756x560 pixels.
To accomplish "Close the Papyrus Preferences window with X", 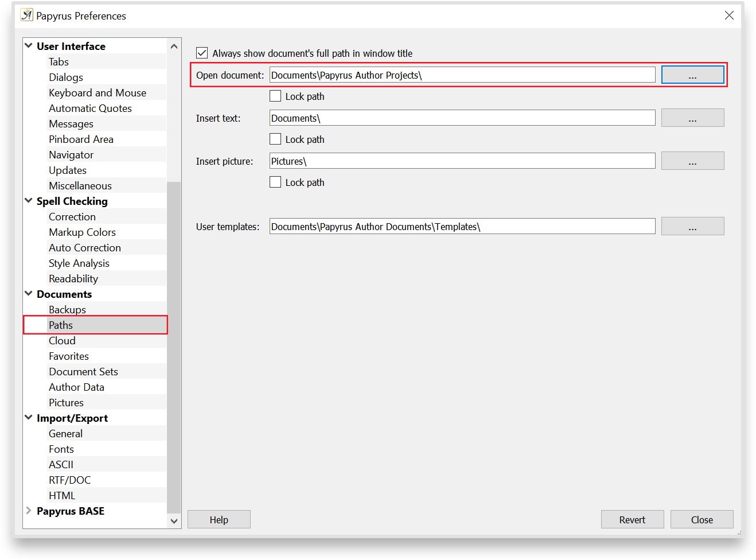I will [729, 15].
